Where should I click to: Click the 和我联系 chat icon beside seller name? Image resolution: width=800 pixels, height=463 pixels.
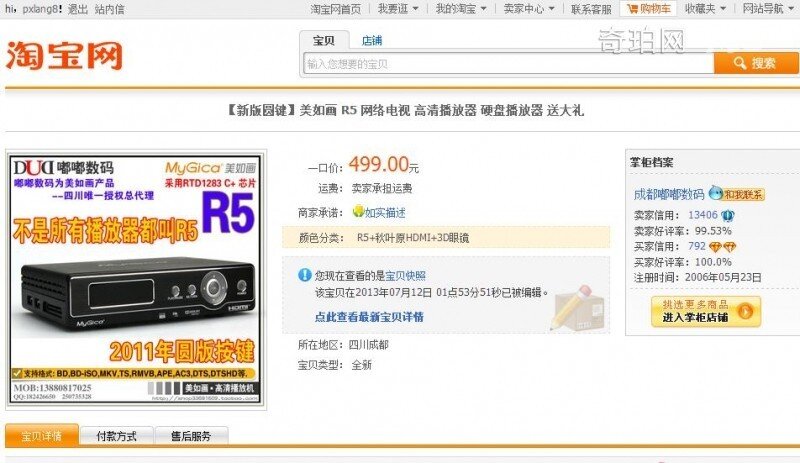tap(736, 193)
